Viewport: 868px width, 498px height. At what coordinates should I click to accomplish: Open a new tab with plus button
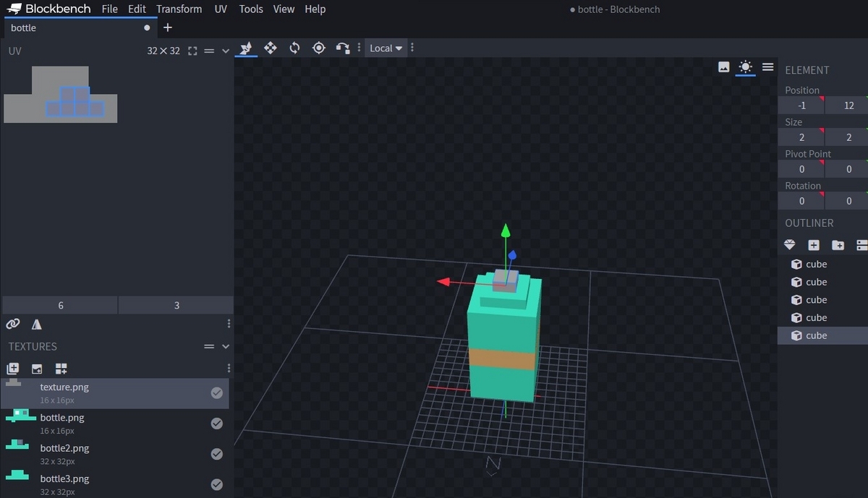click(x=168, y=27)
